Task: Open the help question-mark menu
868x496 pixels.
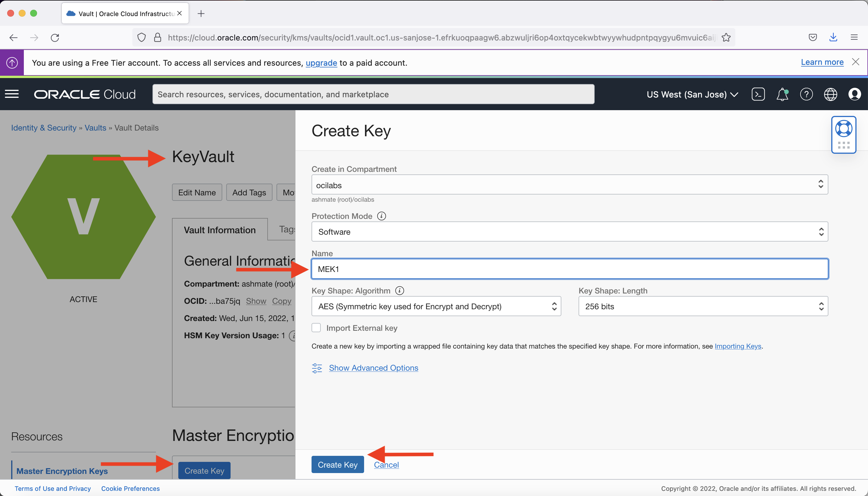Action: 807,94
